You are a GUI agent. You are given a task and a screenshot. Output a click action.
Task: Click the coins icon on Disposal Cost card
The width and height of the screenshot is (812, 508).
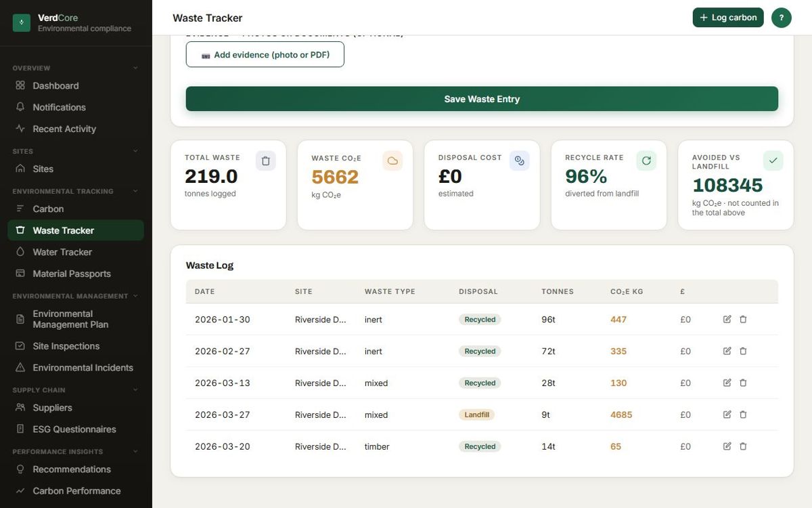point(520,161)
